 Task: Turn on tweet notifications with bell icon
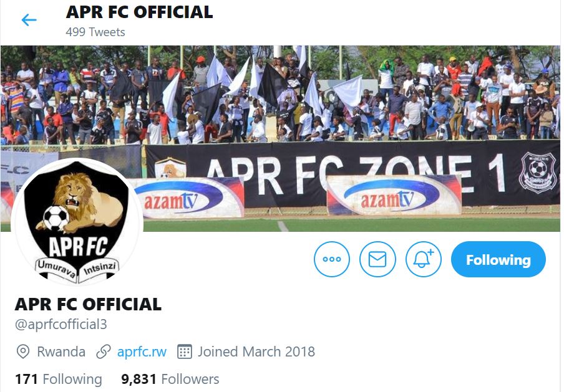tap(424, 259)
